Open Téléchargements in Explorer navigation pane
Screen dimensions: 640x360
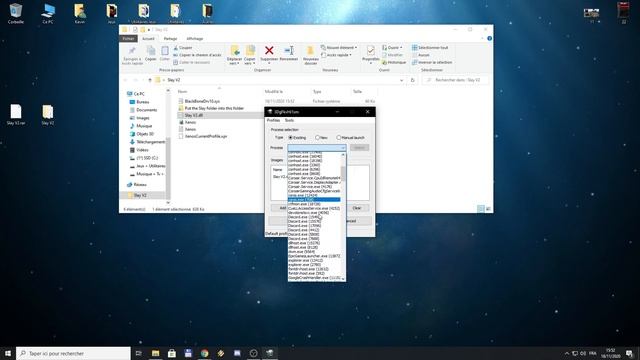[147, 142]
